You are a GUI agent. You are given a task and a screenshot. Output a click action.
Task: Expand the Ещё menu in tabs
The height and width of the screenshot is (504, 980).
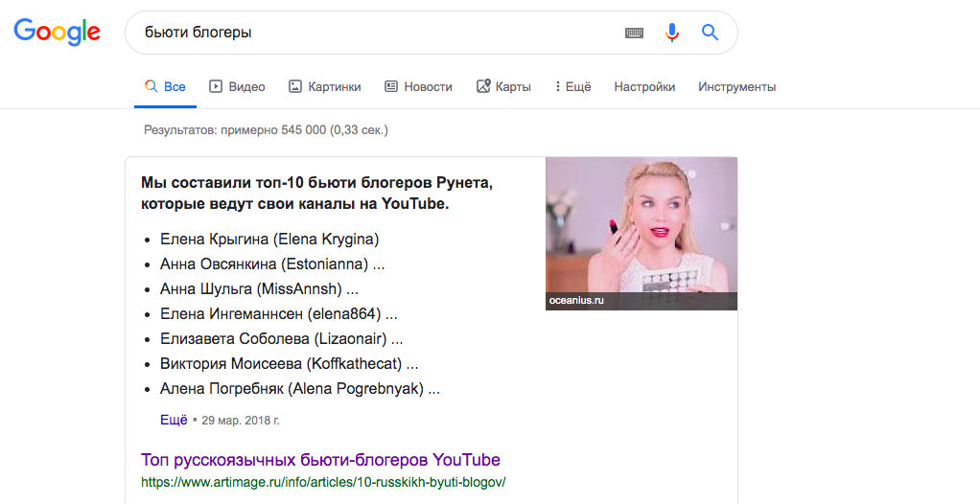tap(573, 87)
